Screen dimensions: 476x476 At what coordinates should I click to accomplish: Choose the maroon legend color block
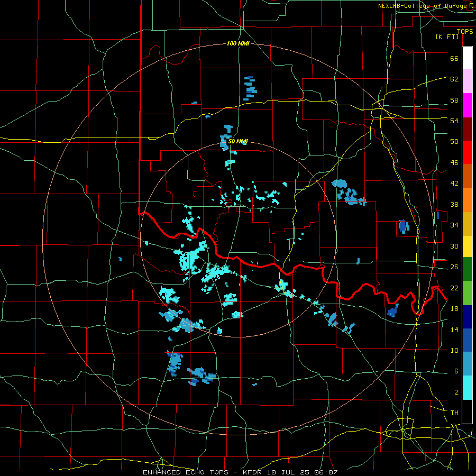(467, 129)
